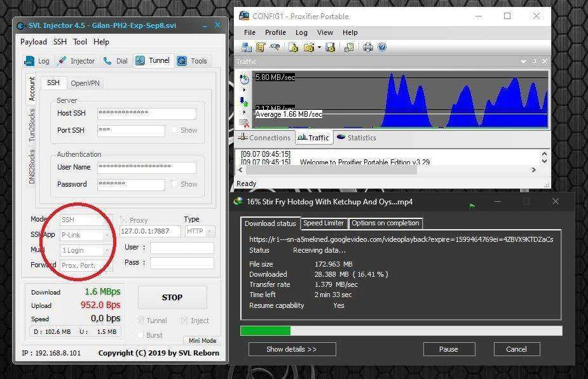Open Proxifier Log menu
588x379 pixels.
click(301, 32)
